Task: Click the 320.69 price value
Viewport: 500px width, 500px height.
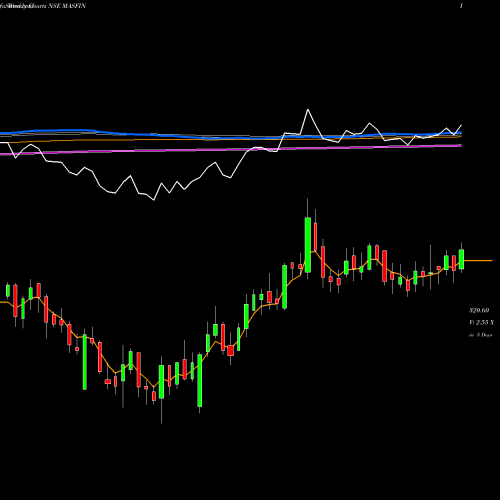Action: [x=479, y=310]
